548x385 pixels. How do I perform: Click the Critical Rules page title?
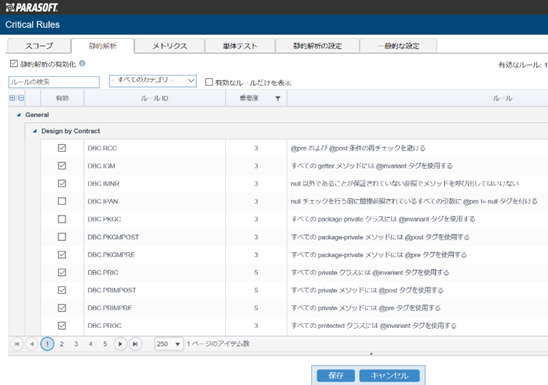[x=33, y=25]
